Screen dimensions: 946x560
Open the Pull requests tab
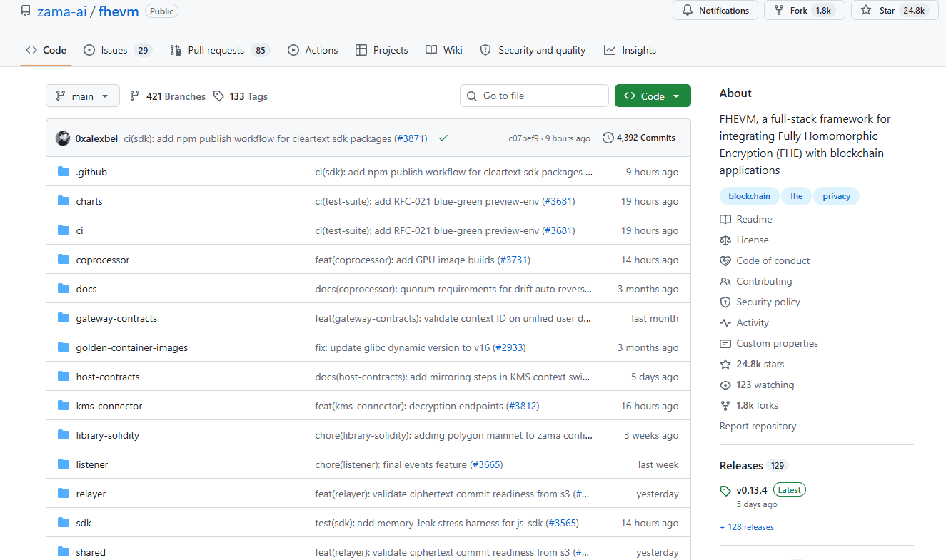tap(219, 50)
